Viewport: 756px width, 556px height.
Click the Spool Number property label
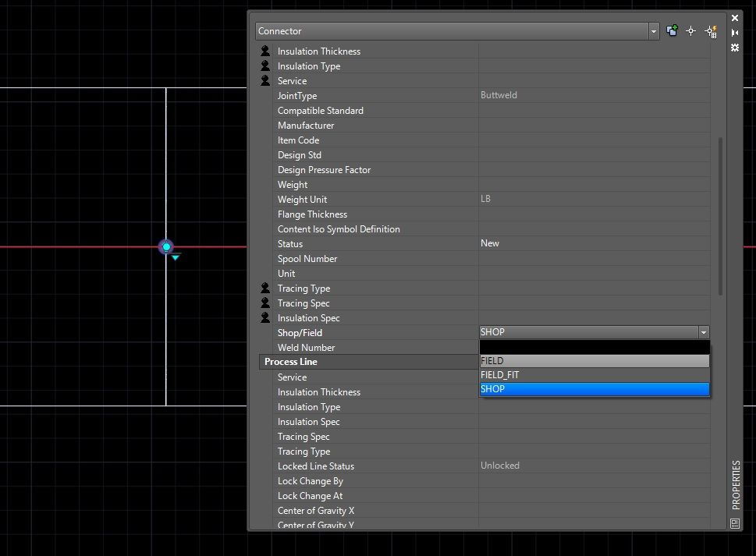(307, 259)
